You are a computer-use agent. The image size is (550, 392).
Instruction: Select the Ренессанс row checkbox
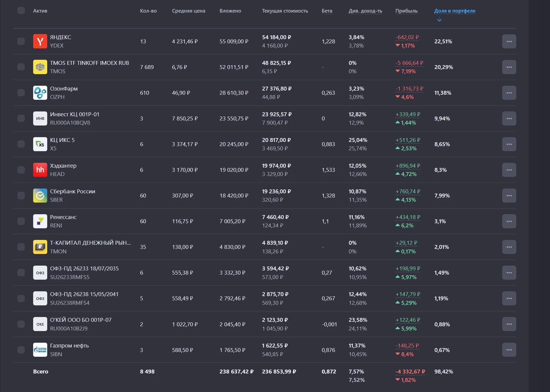pyautogui.click(x=21, y=221)
